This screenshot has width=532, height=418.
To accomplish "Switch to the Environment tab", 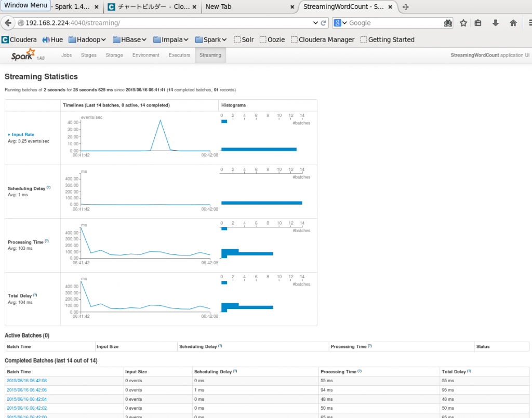I will click(x=146, y=55).
